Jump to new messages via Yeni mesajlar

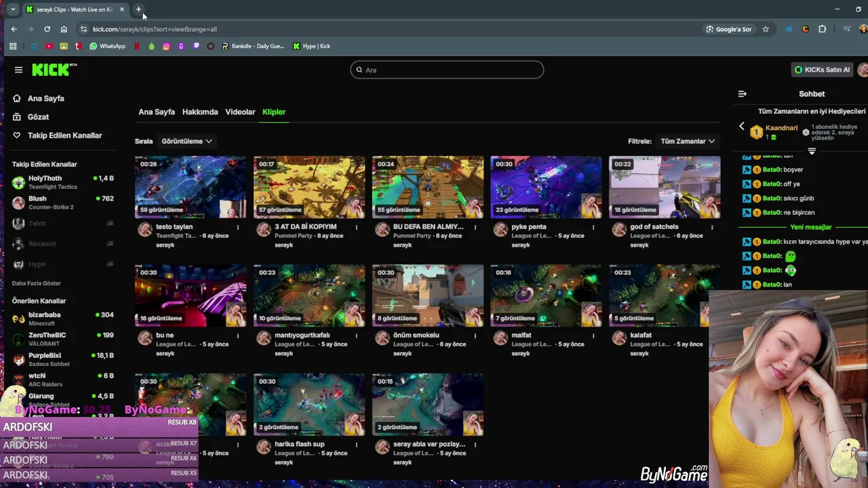(811, 227)
